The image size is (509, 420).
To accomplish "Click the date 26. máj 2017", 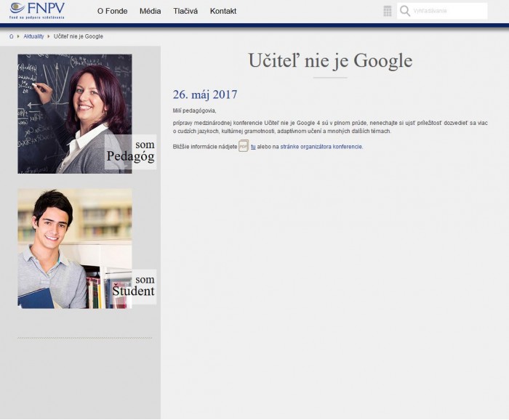I will click(205, 94).
